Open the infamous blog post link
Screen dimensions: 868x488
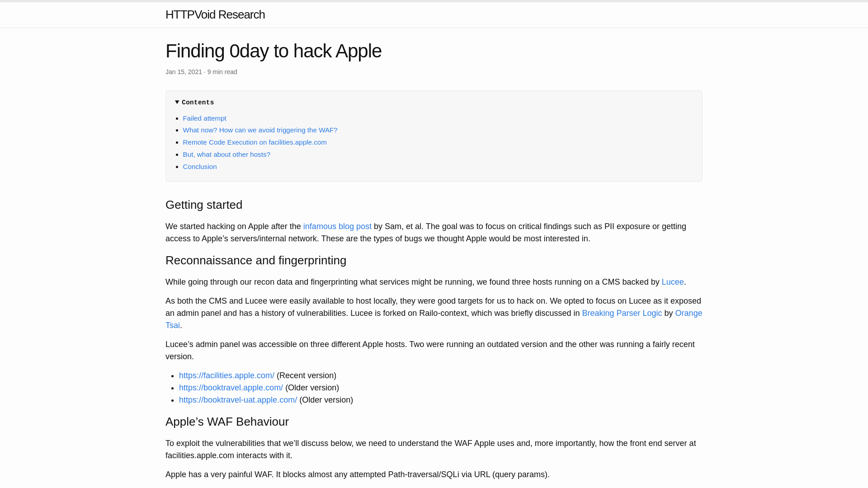[x=337, y=226]
